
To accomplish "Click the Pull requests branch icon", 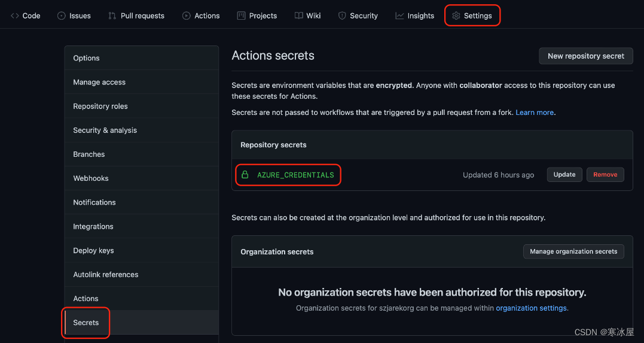I will click(112, 16).
